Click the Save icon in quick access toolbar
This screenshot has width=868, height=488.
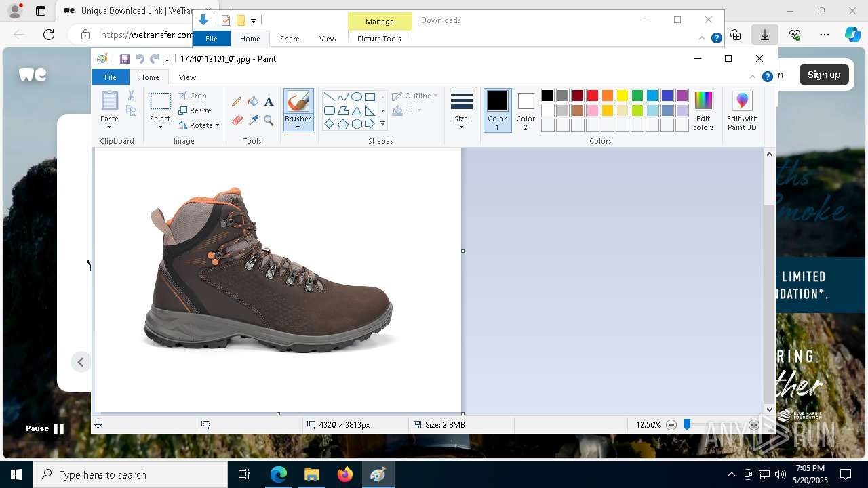coord(125,59)
